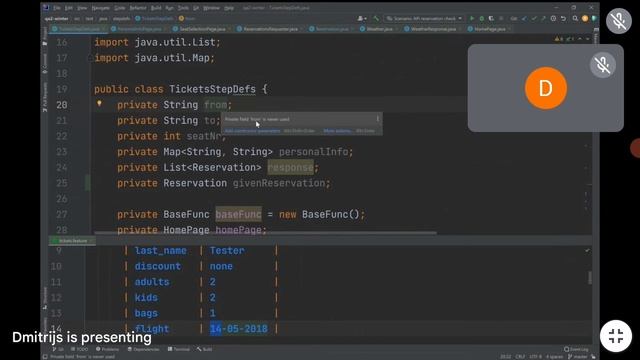The height and width of the screenshot is (360, 640).
Task: Click the 'baseFunc' field on line 27
Action: pyautogui.click(x=238, y=214)
